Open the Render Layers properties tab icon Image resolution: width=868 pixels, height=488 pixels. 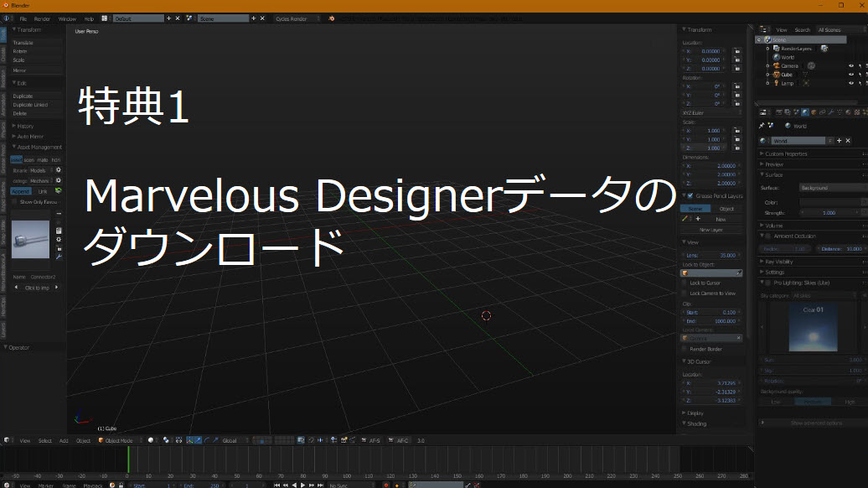pyautogui.click(x=788, y=112)
